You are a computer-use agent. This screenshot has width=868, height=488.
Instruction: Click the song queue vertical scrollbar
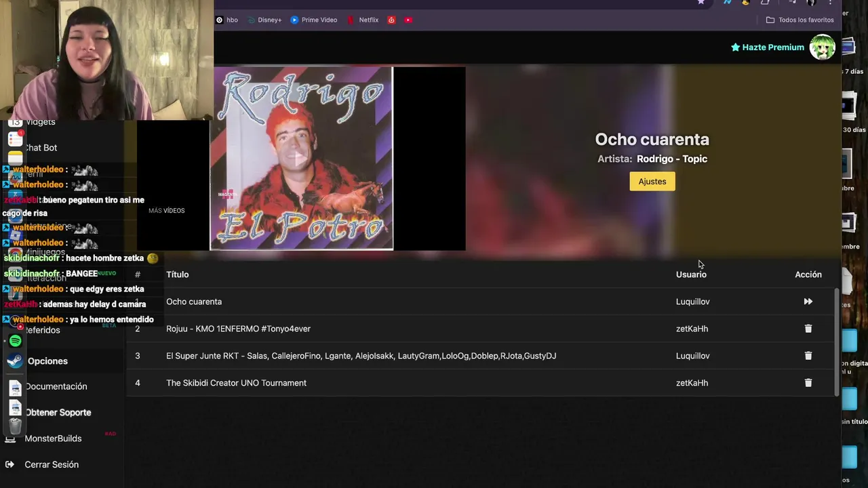tap(836, 342)
